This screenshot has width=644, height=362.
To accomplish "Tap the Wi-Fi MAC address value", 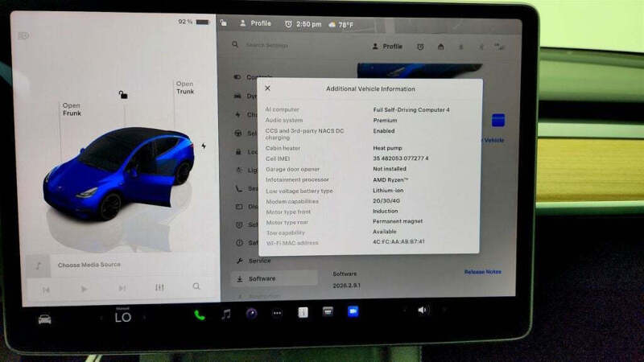I will pos(398,242).
